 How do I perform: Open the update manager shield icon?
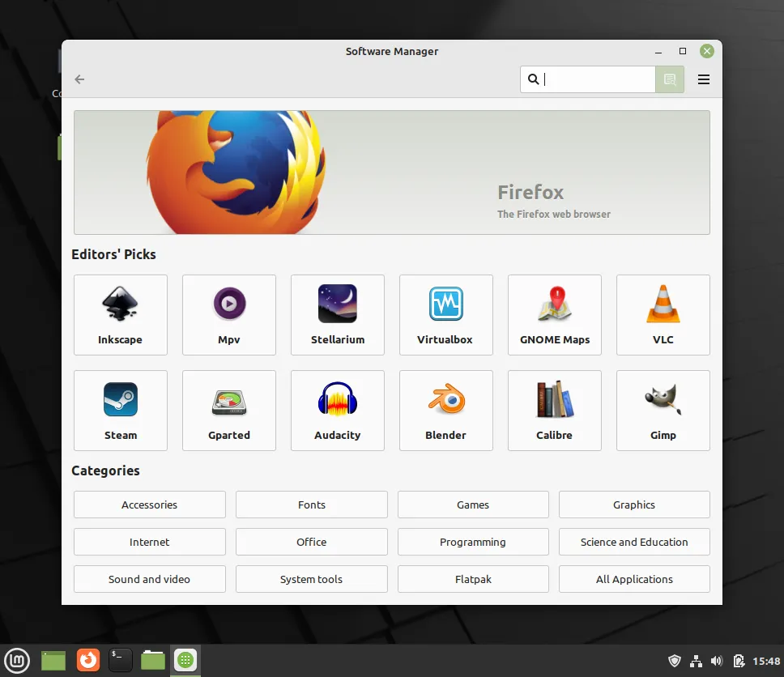[675, 661]
